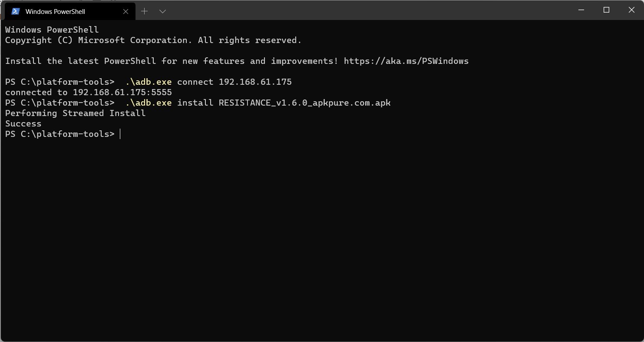Click the "Performing Streamed Install" output text
The height and width of the screenshot is (342, 644).
tap(75, 113)
